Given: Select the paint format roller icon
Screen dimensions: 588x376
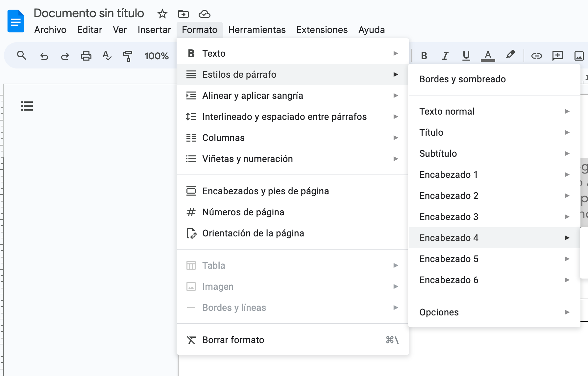Looking at the screenshot, I should tap(128, 56).
